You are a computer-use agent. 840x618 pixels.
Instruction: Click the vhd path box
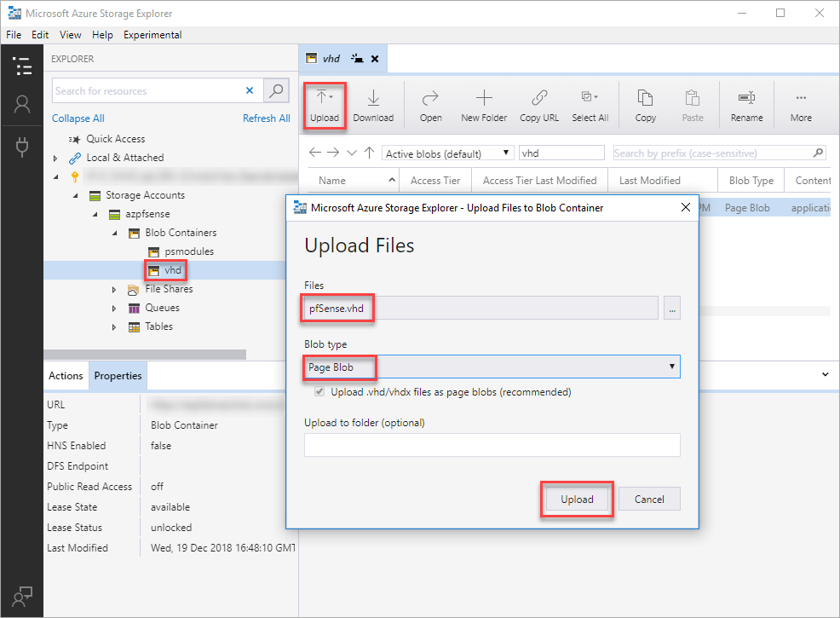[x=561, y=153]
